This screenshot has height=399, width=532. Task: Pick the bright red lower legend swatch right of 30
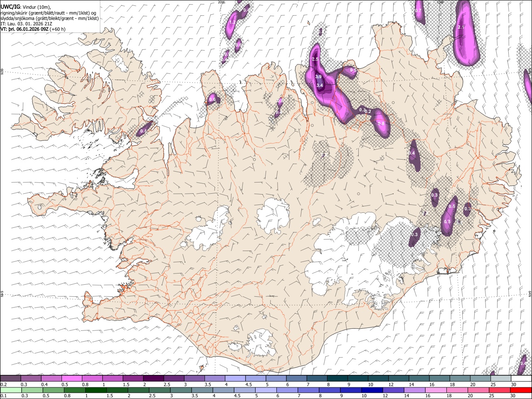click(520, 390)
